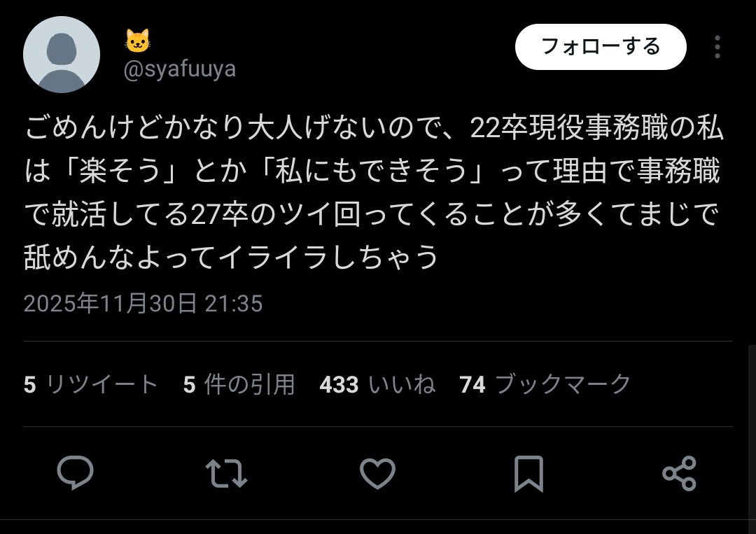
Task: Show the 433 いいね likes list
Action: [x=377, y=385]
